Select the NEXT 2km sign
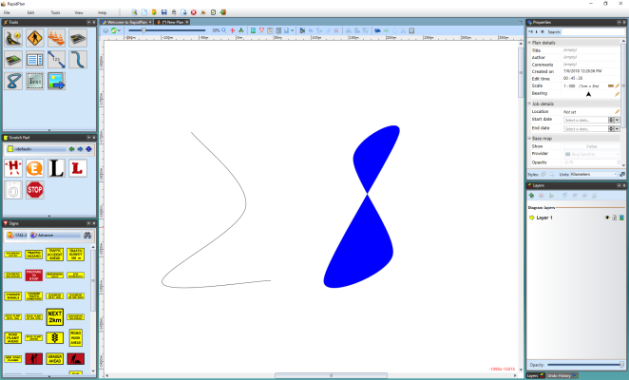The image size is (629, 380). tap(55, 317)
